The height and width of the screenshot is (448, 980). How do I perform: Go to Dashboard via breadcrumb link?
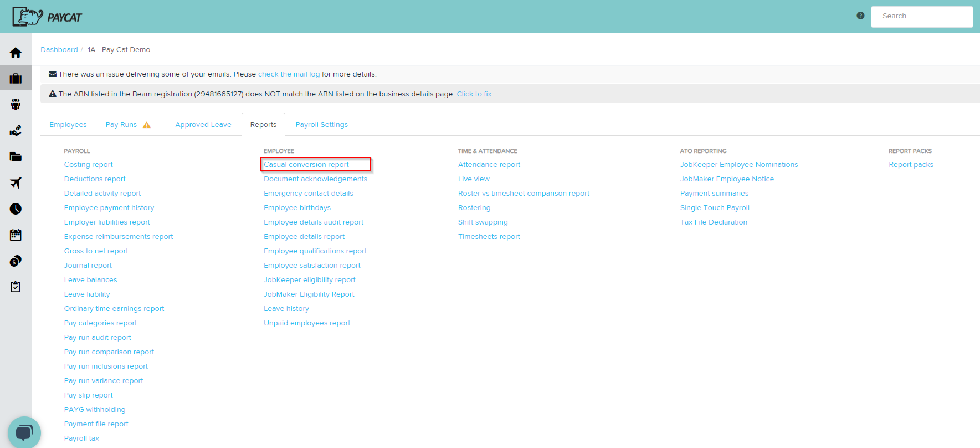59,50
